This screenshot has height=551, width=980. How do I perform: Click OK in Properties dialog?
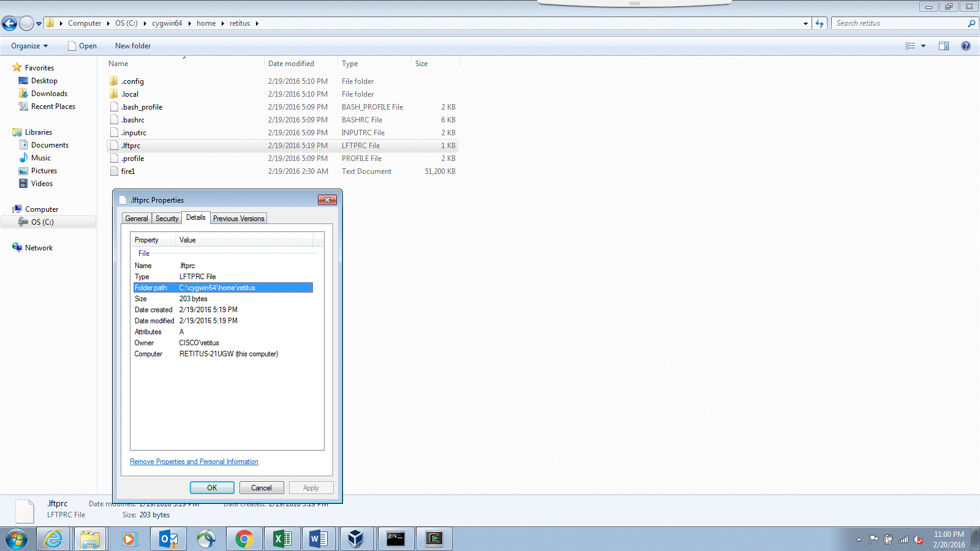[212, 488]
